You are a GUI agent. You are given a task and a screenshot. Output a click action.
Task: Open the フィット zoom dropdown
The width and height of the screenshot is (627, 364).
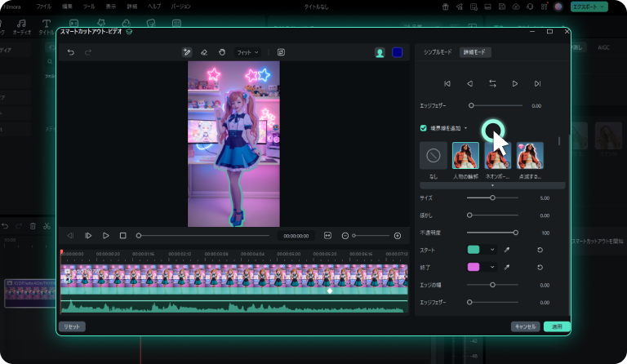[x=247, y=52]
